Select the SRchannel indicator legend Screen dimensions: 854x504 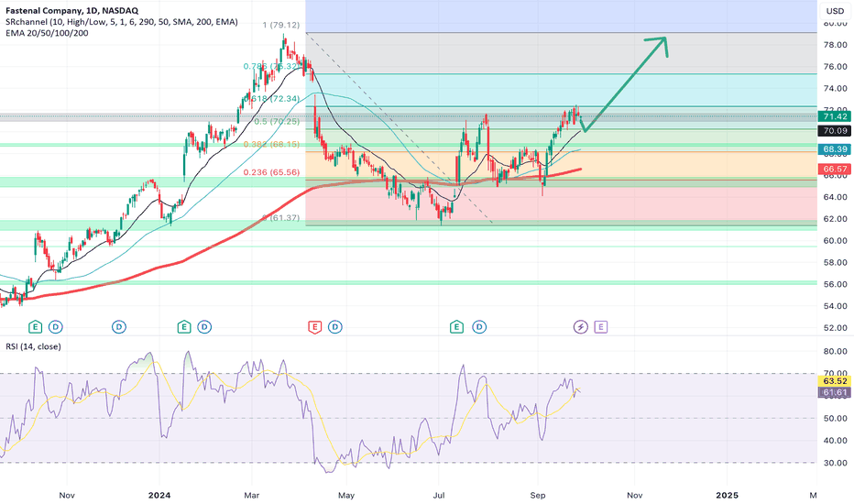click(122, 22)
